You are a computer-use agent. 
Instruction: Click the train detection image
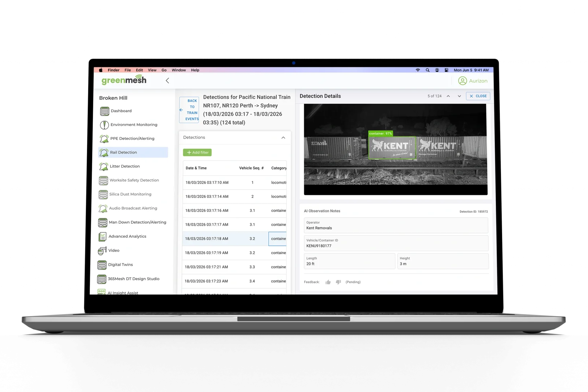(396, 150)
